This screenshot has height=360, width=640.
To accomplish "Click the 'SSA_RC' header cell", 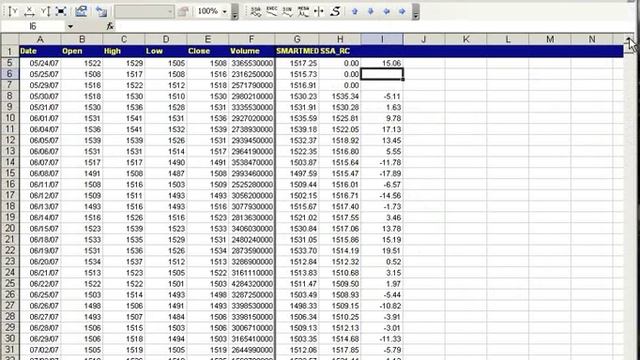I will (x=340, y=51).
